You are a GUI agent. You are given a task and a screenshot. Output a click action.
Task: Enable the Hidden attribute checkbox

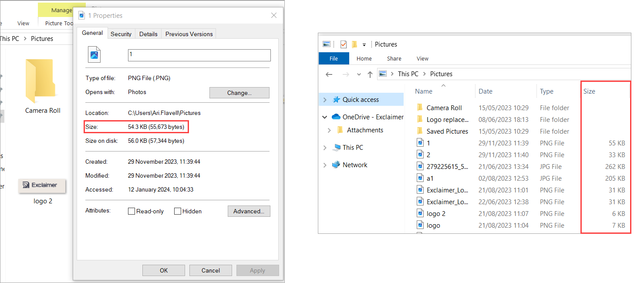point(178,211)
